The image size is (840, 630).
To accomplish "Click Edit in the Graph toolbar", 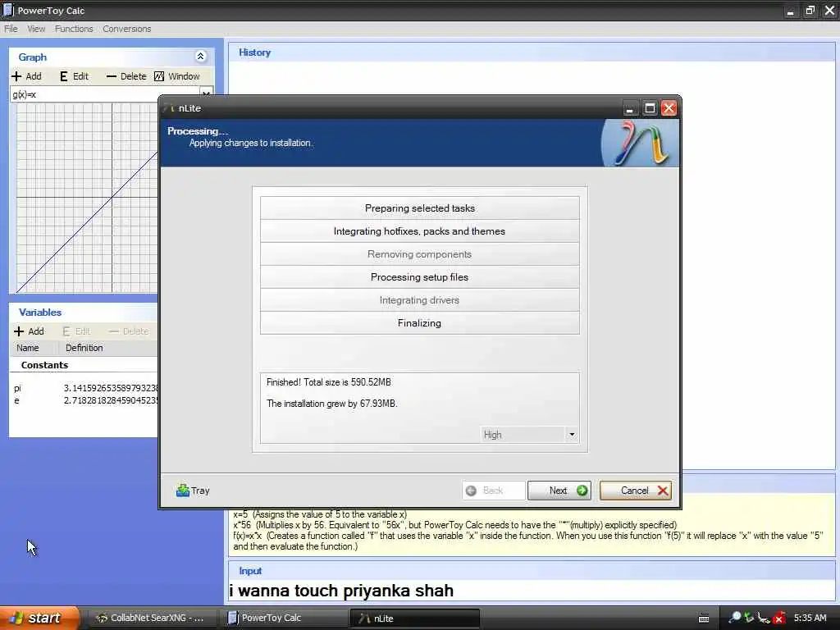I will coord(75,76).
